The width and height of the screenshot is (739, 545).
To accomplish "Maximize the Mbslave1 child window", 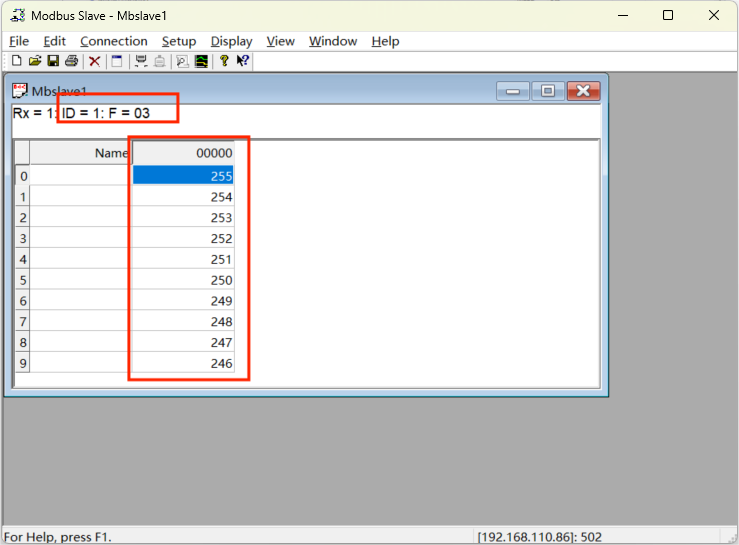I will point(547,91).
